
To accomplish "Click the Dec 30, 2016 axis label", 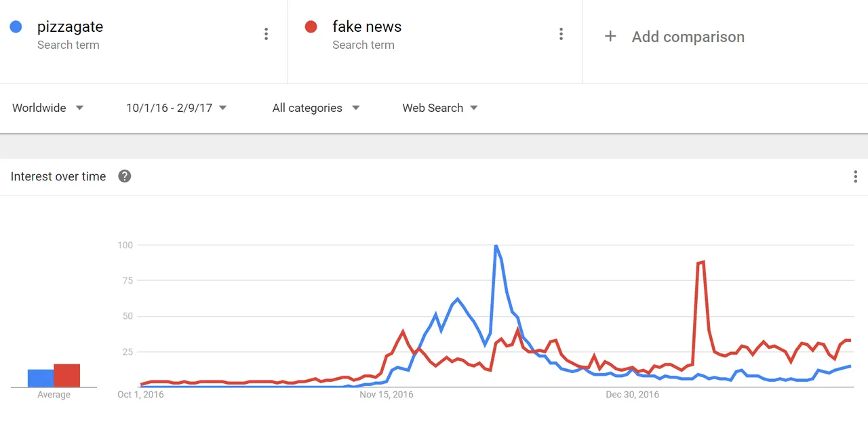I will coord(632,394).
